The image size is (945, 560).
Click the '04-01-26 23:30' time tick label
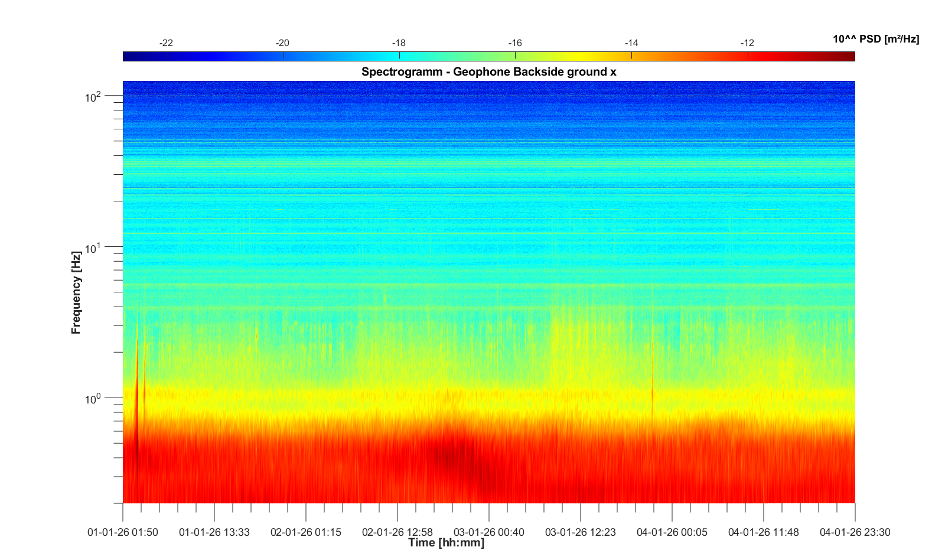coord(854,532)
